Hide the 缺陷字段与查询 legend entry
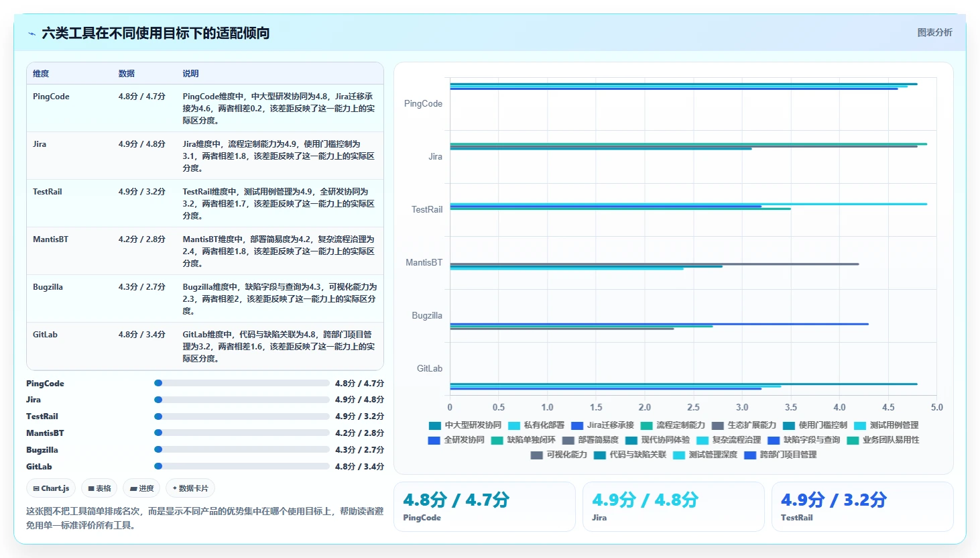The image size is (980, 558). pos(804,440)
